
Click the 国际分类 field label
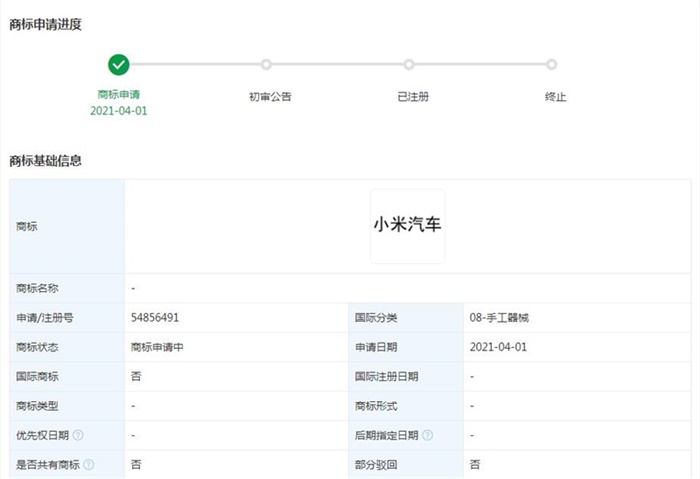coord(376,318)
